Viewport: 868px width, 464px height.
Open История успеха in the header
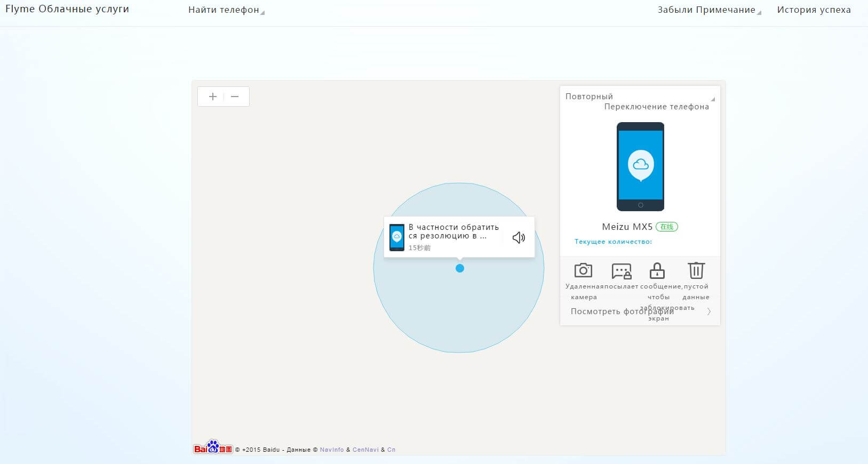coord(814,10)
